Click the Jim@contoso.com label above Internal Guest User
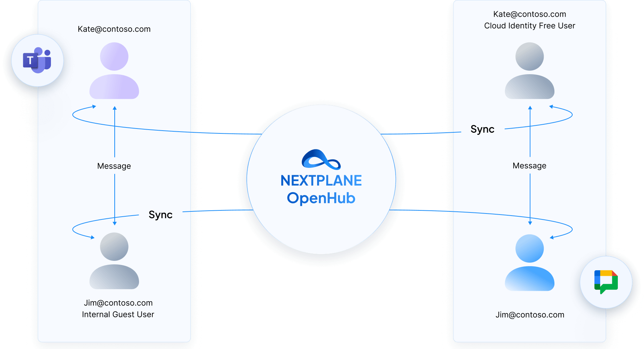 [x=118, y=303]
